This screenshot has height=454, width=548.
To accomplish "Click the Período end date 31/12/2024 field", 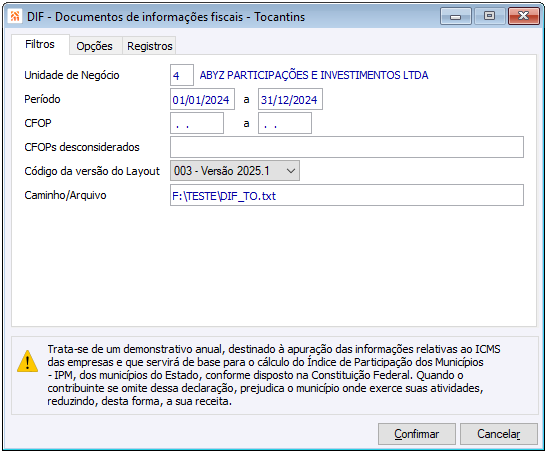I will tap(290, 99).
